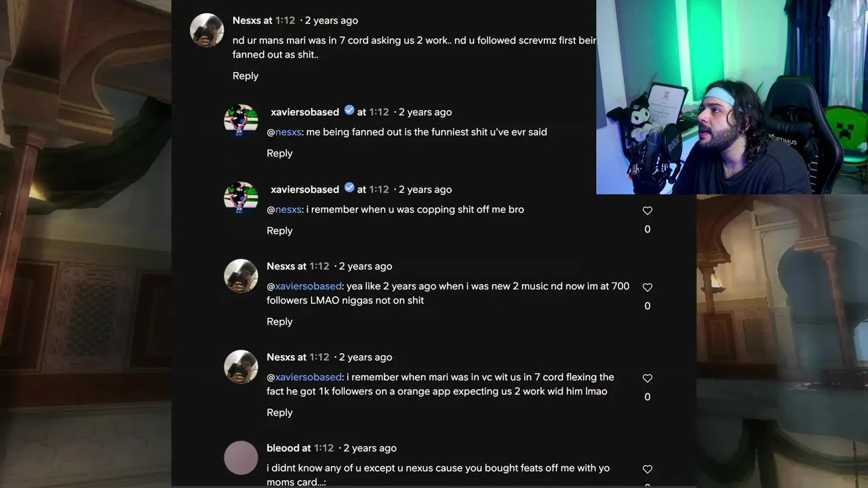This screenshot has width=868, height=488.
Task: Click verified badge beside second xaviersobased name
Action: (x=349, y=188)
